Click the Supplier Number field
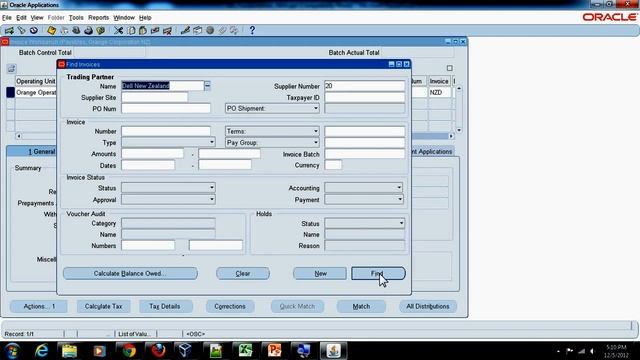 (364, 86)
